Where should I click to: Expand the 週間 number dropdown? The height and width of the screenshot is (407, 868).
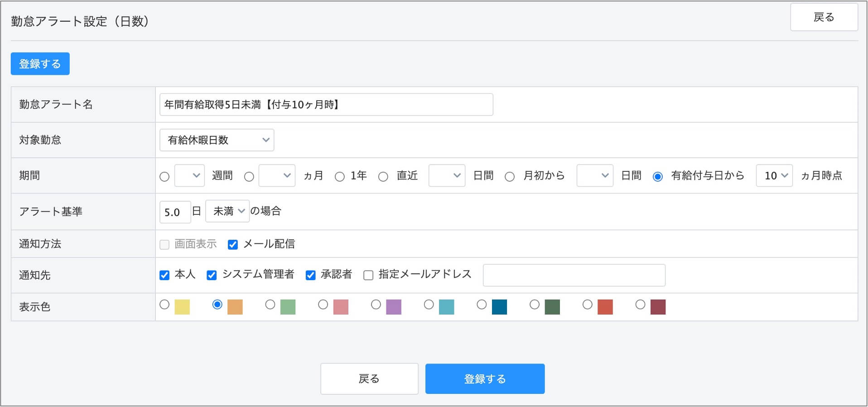pos(189,176)
